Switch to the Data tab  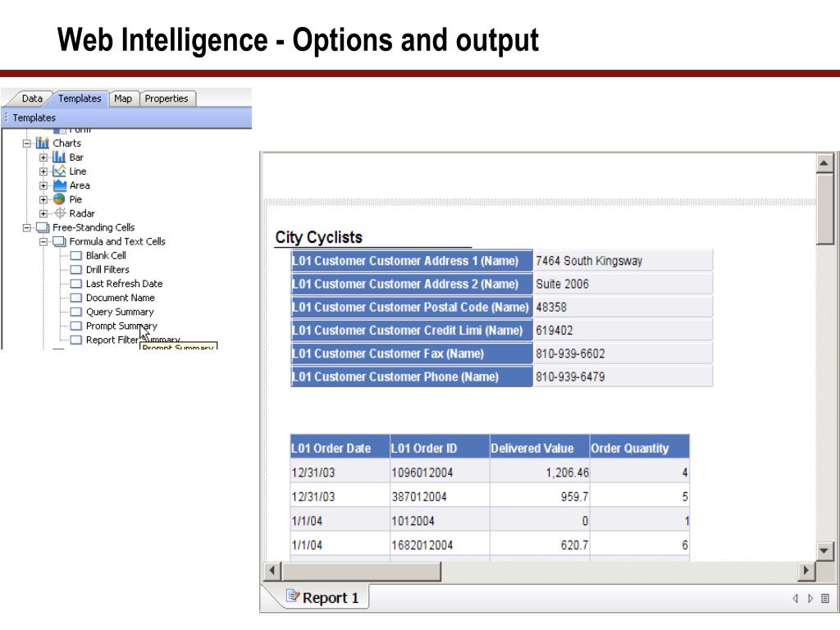tap(32, 98)
